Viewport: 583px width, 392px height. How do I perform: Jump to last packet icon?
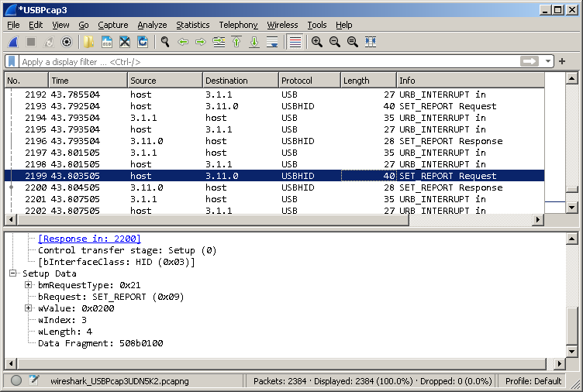pos(254,42)
